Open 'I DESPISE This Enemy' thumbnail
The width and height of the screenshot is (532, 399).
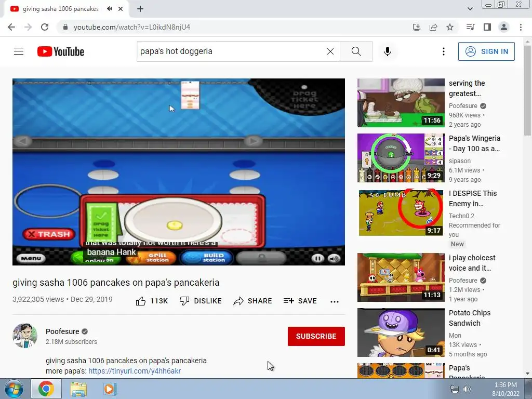pos(401,212)
